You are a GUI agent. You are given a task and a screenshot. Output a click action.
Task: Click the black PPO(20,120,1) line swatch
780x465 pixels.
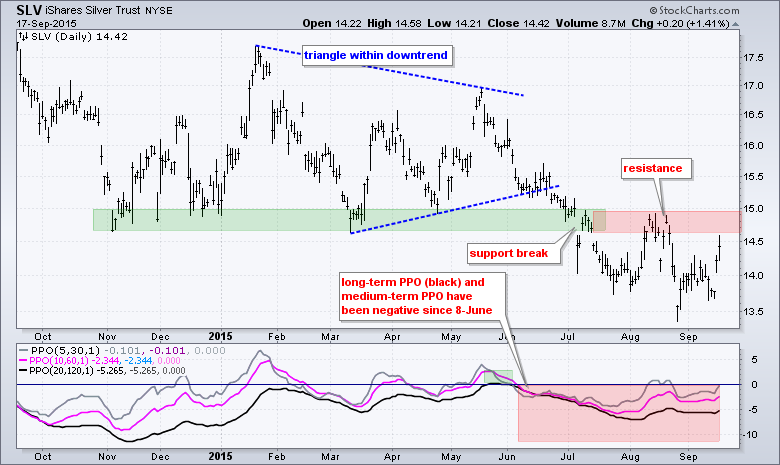(x=23, y=371)
